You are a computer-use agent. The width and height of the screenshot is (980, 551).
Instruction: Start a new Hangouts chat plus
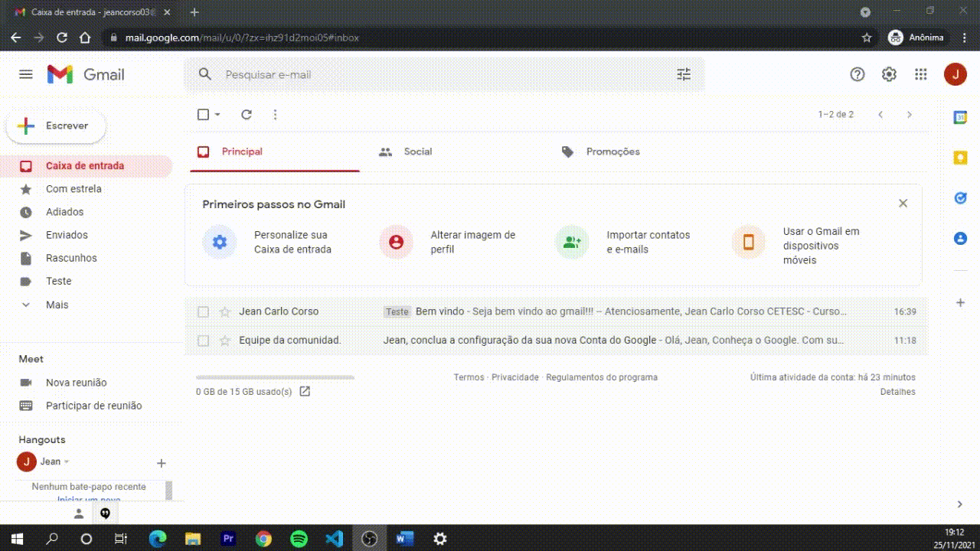[162, 463]
